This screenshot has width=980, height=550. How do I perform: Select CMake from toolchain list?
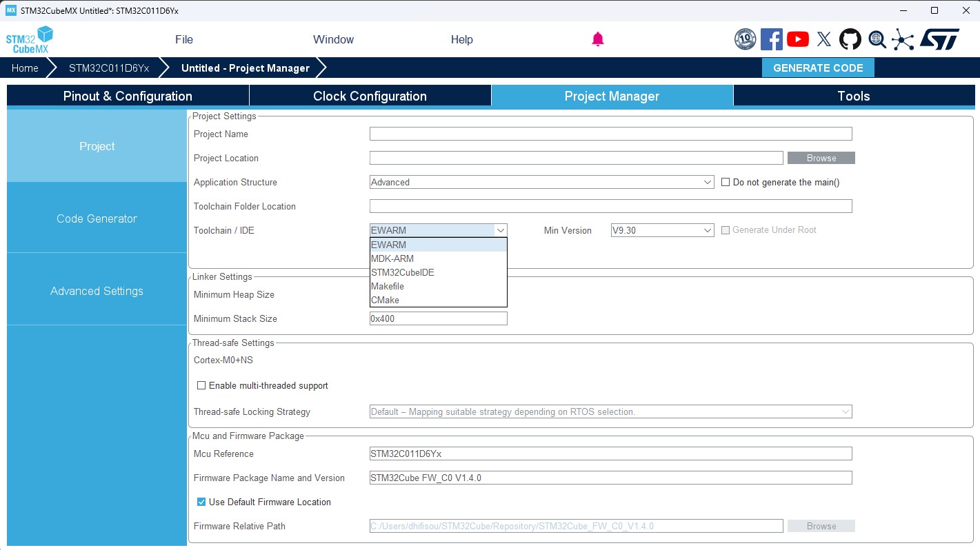pos(439,300)
